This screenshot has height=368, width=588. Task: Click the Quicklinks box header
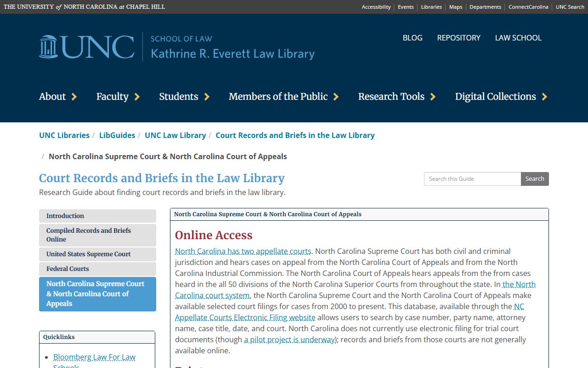(x=97, y=337)
